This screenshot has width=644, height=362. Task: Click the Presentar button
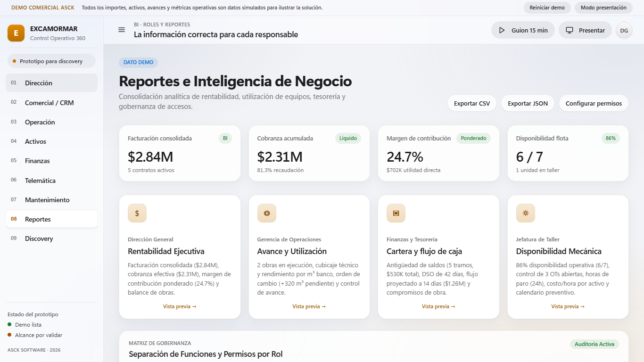click(585, 30)
